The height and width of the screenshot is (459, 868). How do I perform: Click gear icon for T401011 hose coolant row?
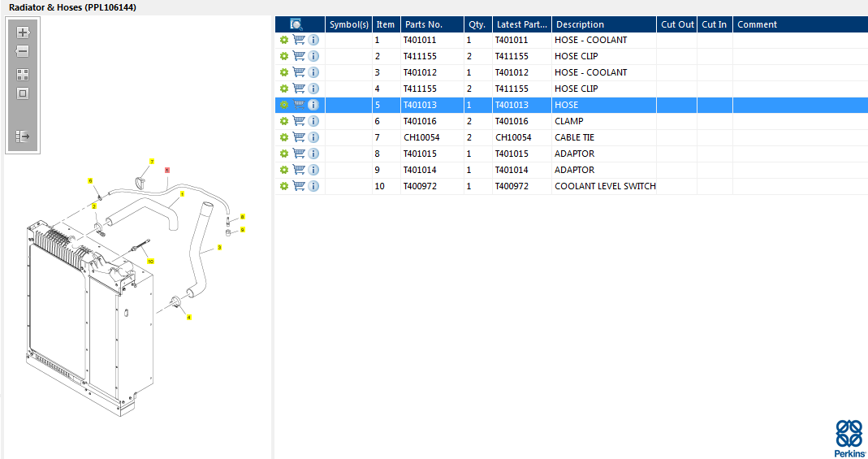[284, 40]
